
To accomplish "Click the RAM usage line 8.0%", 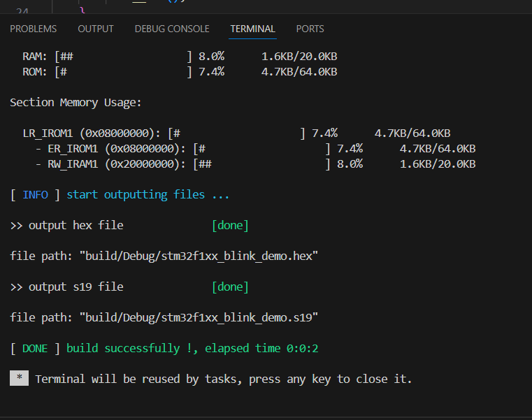I will pyautogui.click(x=180, y=57).
